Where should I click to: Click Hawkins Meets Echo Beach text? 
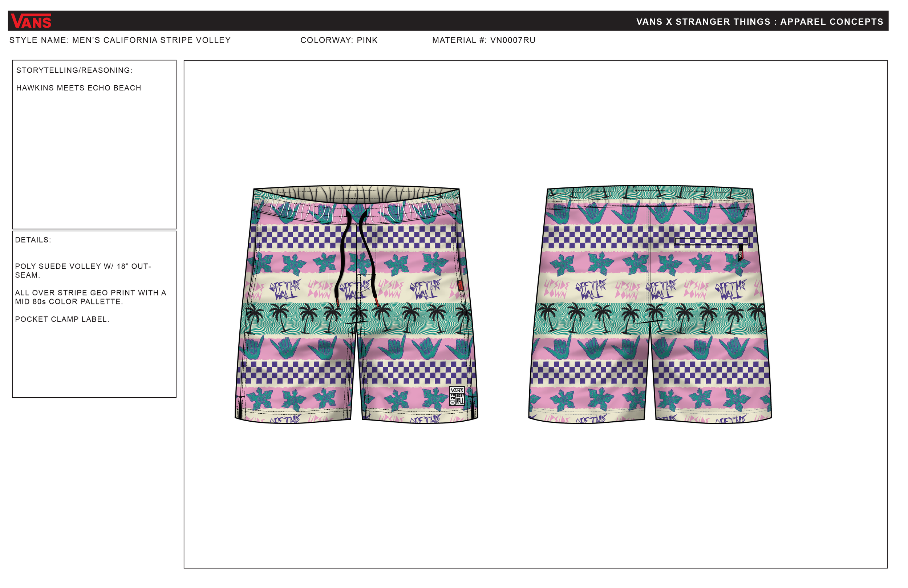(x=78, y=88)
